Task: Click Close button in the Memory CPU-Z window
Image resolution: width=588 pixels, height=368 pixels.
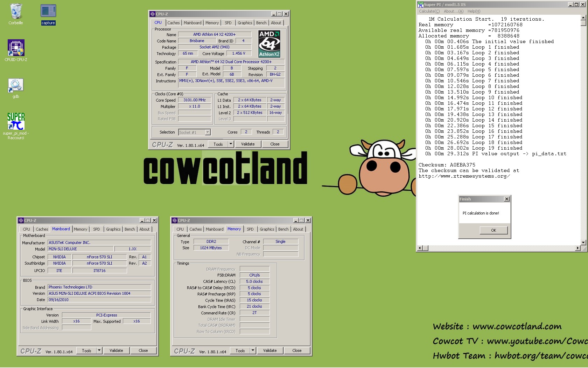Action: 297,350
